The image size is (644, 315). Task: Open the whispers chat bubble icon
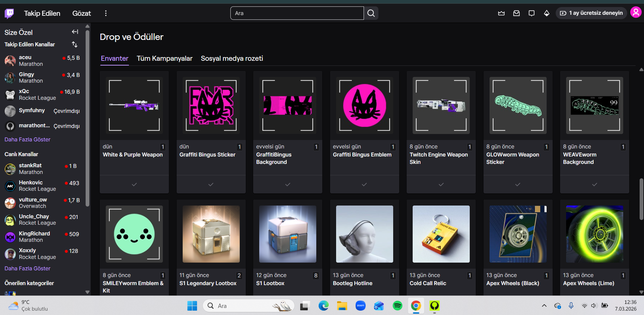tap(532, 13)
